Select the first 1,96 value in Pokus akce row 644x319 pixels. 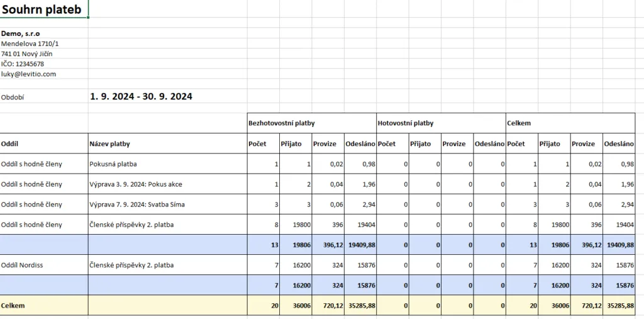(x=360, y=184)
